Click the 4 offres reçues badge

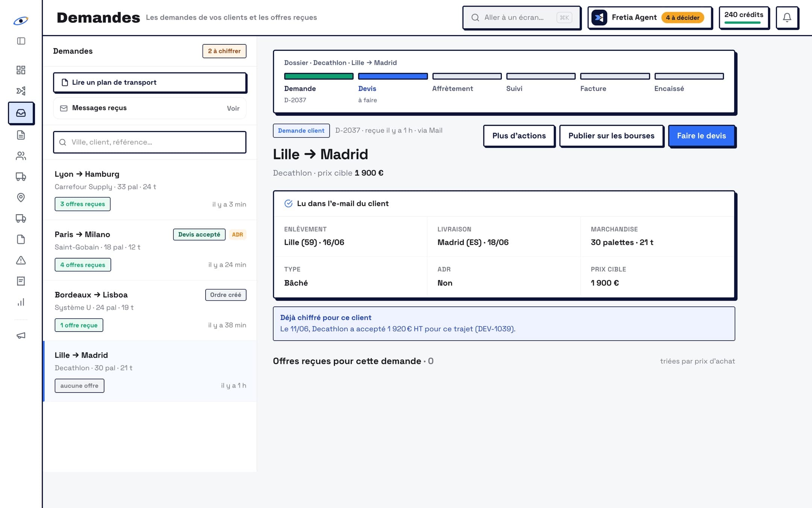pyautogui.click(x=83, y=265)
